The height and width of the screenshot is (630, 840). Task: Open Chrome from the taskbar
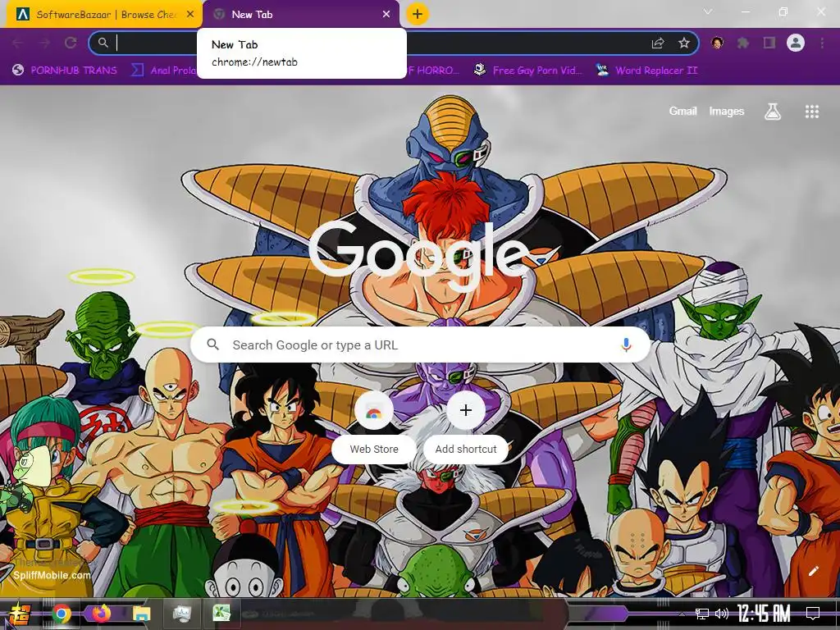point(62,614)
